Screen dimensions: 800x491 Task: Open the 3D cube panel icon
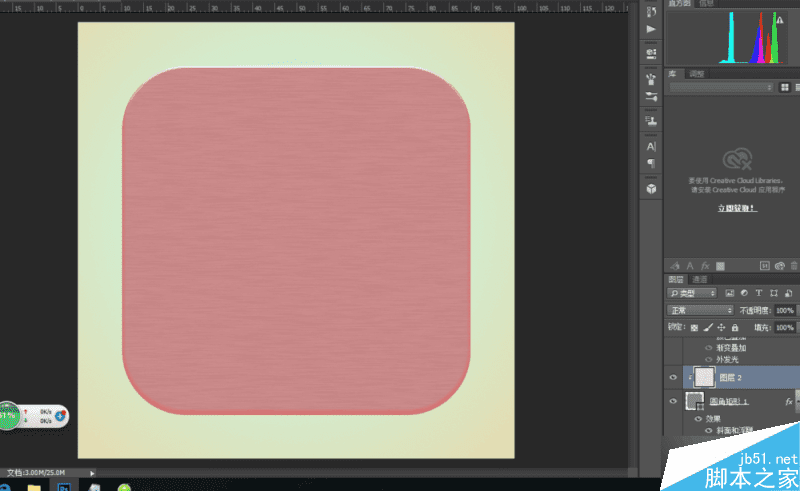(x=651, y=189)
